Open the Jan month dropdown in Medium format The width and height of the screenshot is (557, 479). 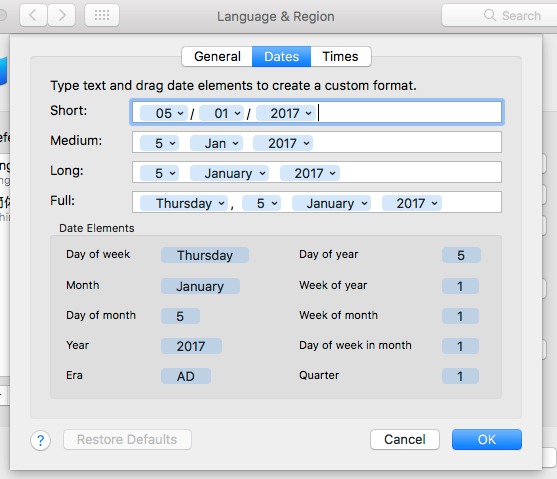tap(216, 143)
